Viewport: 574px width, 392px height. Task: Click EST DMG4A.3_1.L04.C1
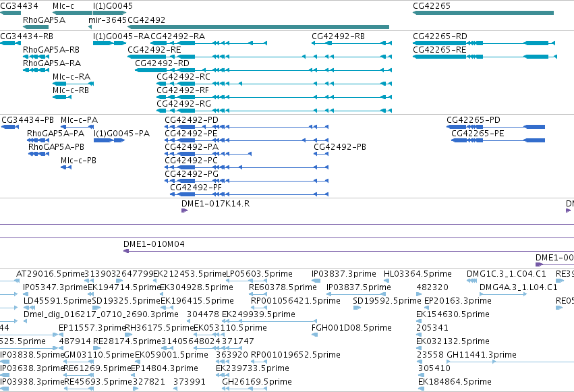pyautogui.click(x=503, y=294)
